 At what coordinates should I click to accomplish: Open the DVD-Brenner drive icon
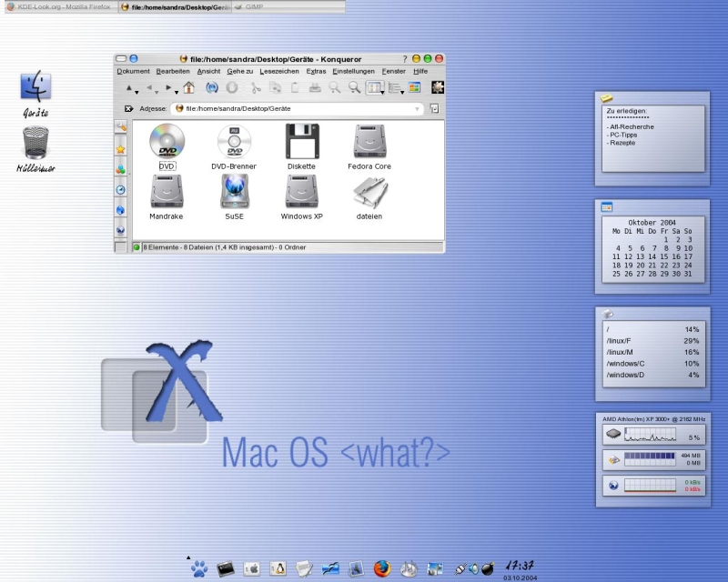[235, 141]
